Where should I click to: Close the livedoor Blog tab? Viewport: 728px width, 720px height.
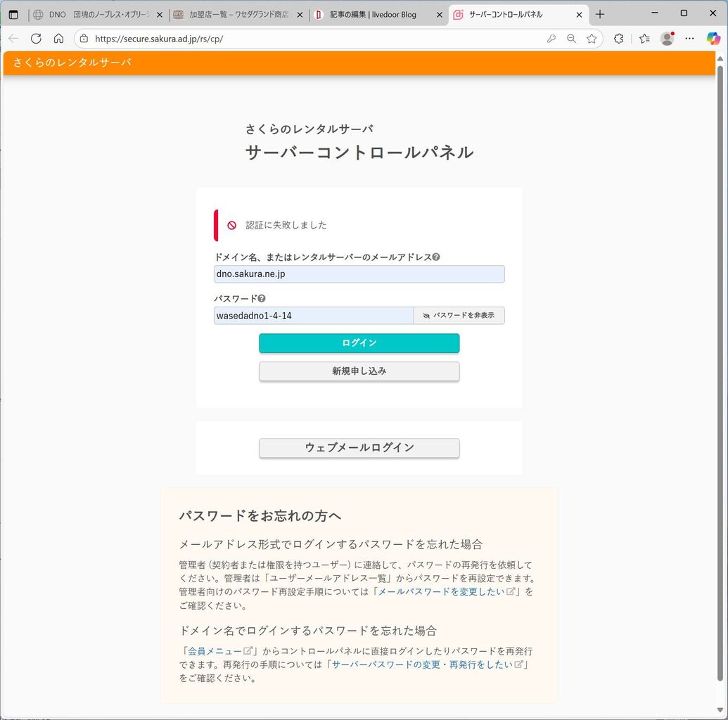click(439, 15)
